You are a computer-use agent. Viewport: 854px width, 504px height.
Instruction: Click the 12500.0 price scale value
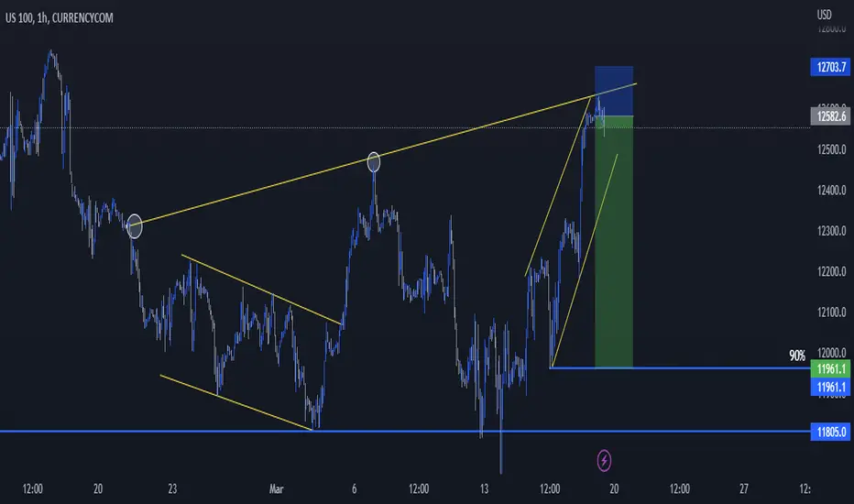831,150
